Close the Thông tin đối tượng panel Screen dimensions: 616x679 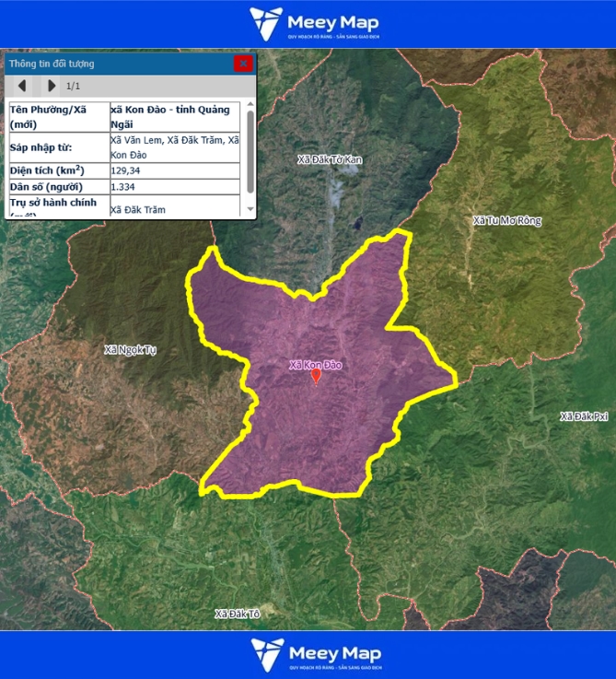click(243, 64)
